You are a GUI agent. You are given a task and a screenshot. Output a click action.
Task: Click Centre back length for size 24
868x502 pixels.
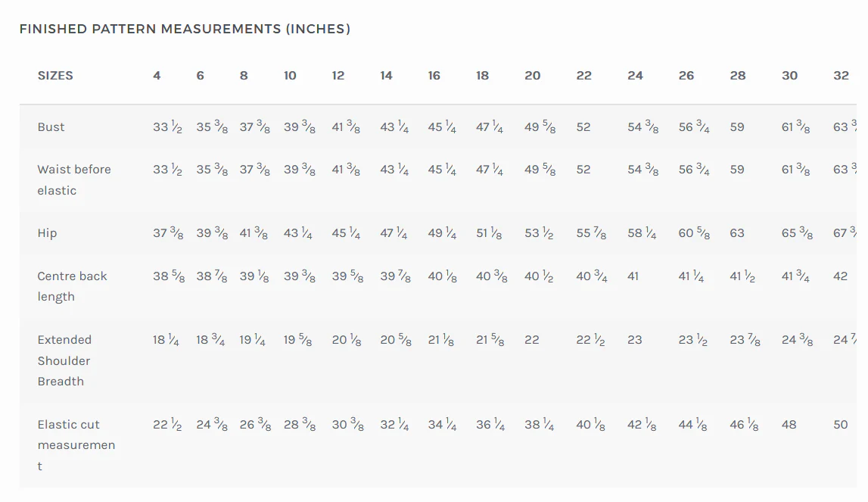(633, 276)
